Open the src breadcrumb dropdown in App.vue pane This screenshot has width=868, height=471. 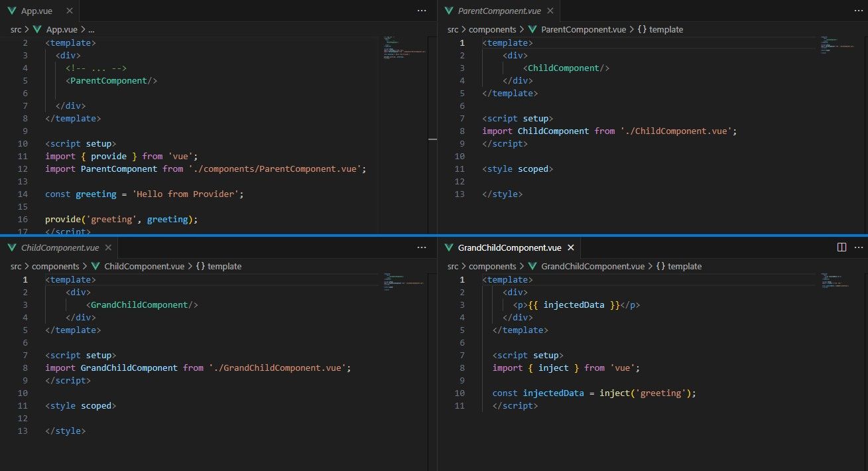[x=15, y=29]
